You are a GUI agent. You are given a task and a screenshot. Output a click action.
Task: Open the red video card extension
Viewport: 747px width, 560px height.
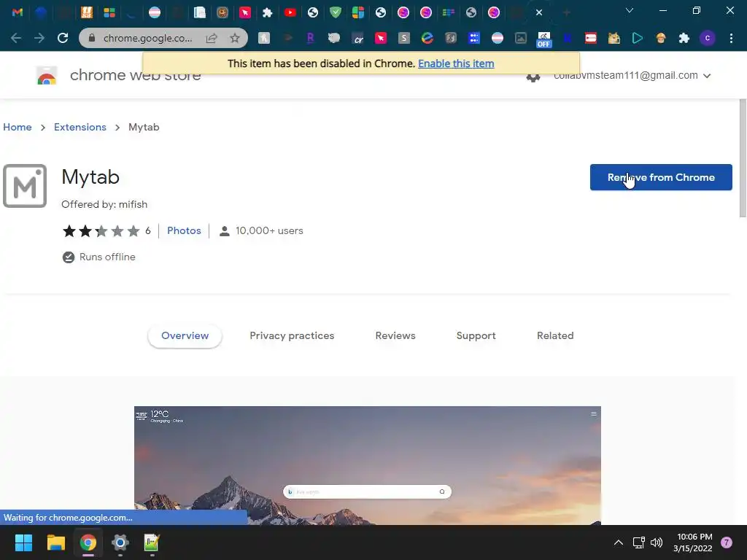(591, 38)
